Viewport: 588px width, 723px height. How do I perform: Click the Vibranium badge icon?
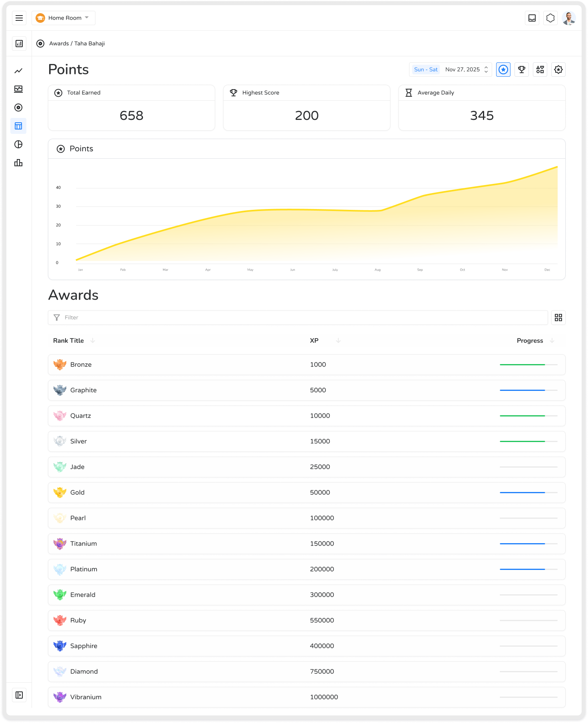(x=60, y=697)
